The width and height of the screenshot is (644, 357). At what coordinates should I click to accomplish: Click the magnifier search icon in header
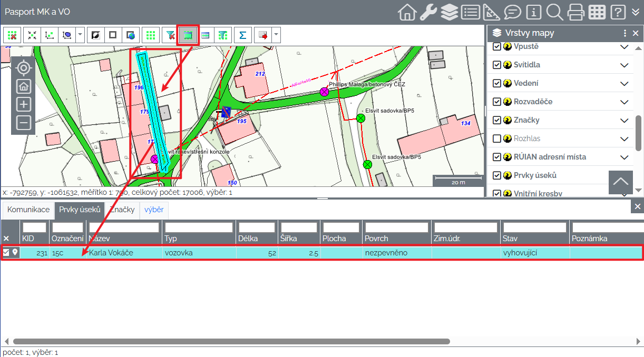click(554, 12)
